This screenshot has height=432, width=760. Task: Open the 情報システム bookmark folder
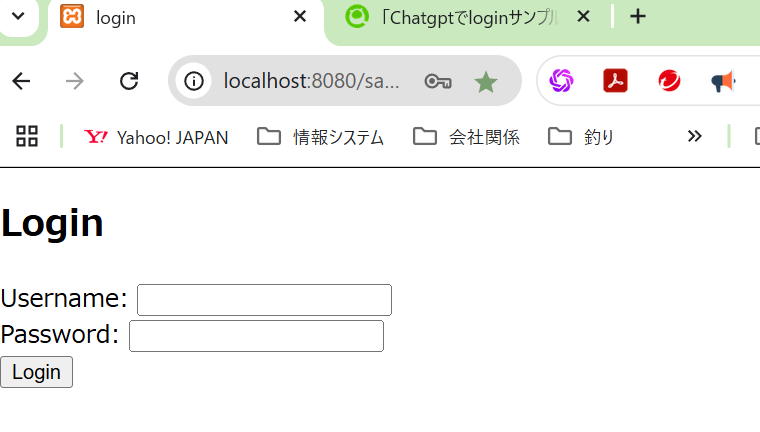click(320, 137)
